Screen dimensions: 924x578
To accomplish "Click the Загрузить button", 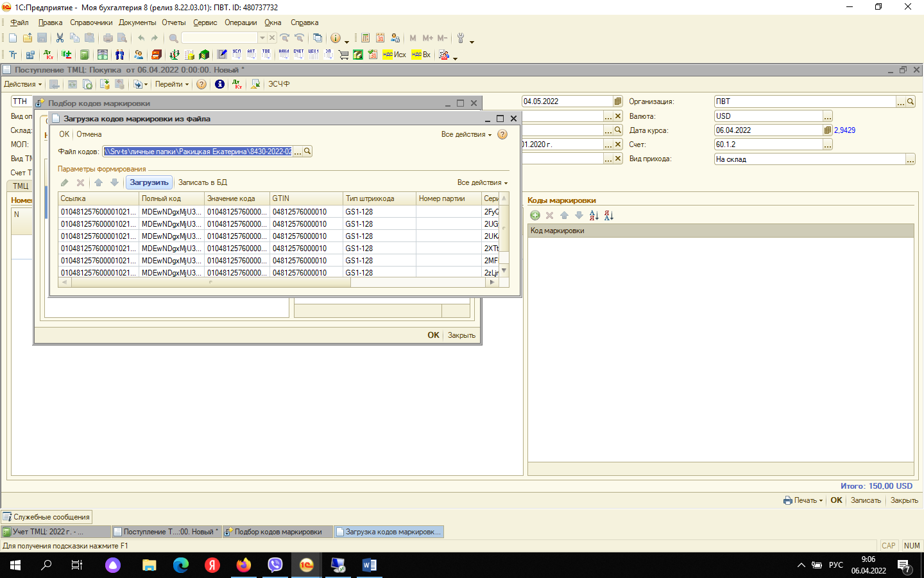I will (149, 182).
